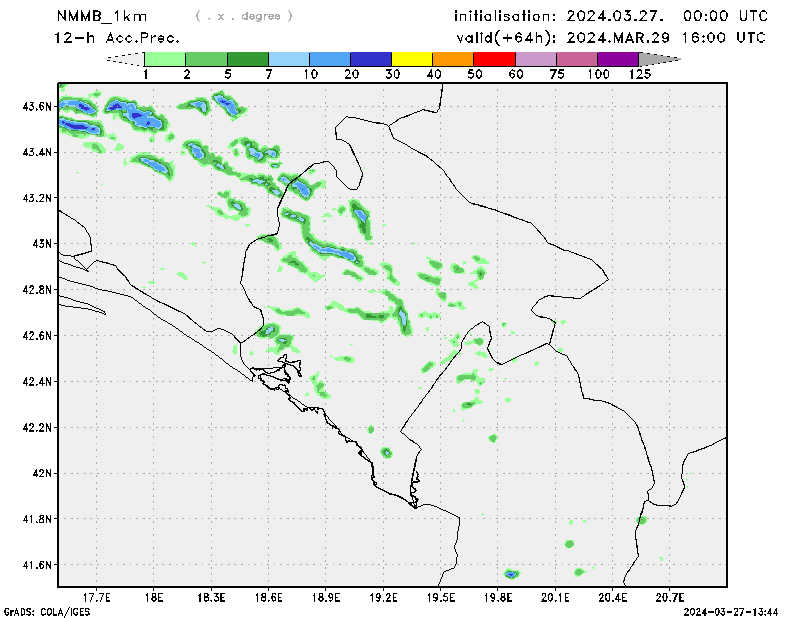Click the legend value 100
The height and width of the screenshot is (618, 800).
click(598, 75)
